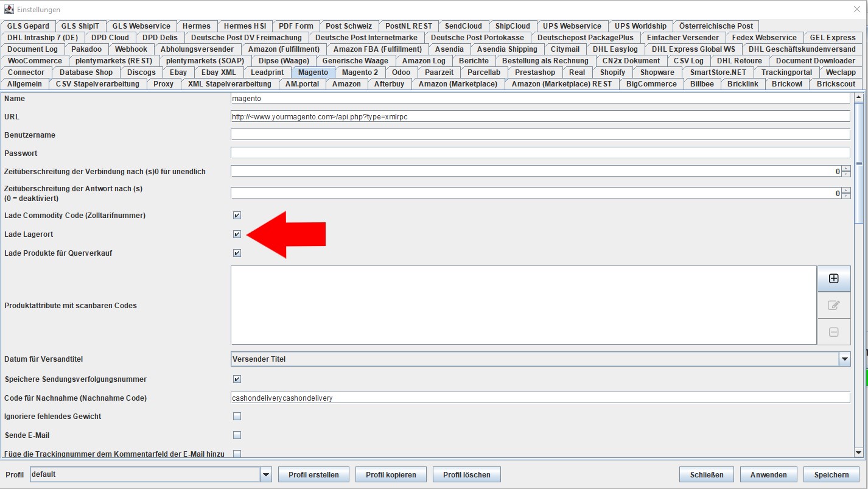The height and width of the screenshot is (489, 868).
Task: Click the URL input field
Action: tap(540, 116)
